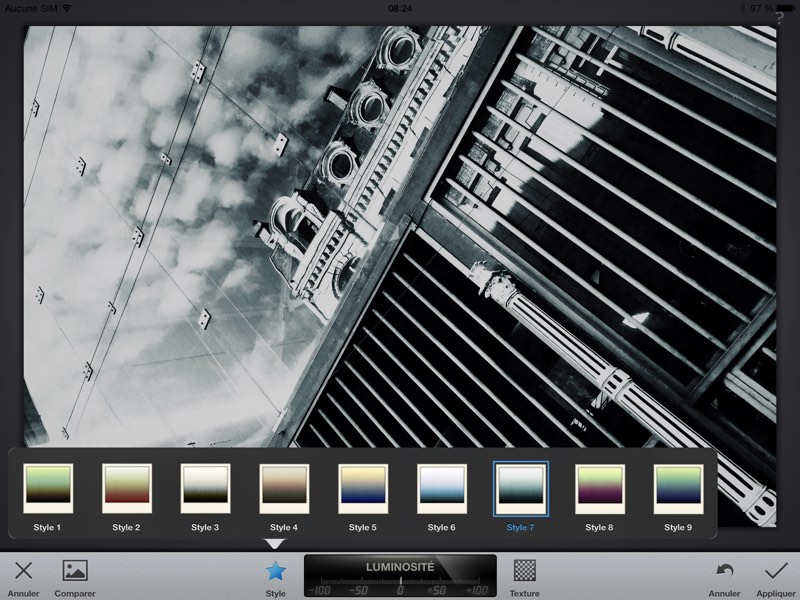The width and height of the screenshot is (800, 600).
Task: Click the selected Style 7 thumbnail
Action: 521,489
